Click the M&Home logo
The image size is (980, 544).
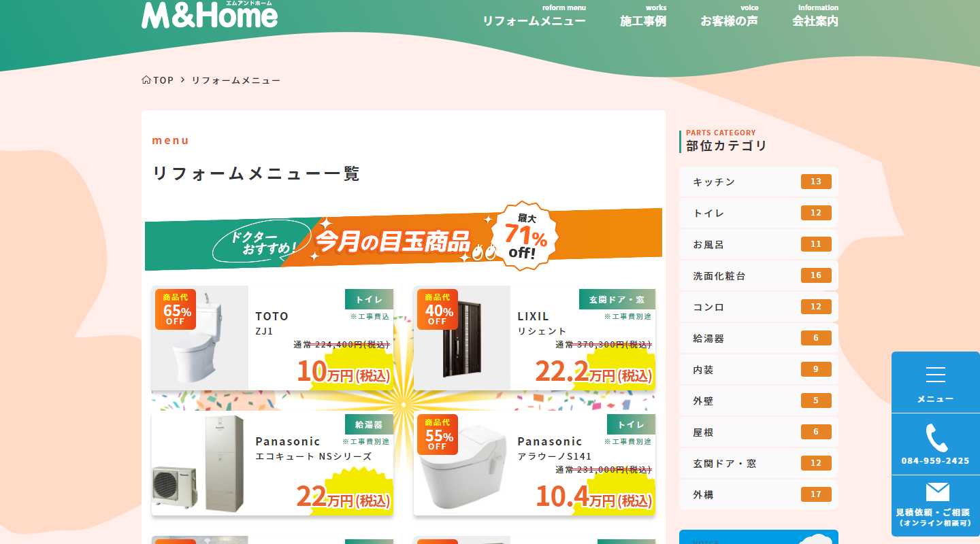pos(210,14)
